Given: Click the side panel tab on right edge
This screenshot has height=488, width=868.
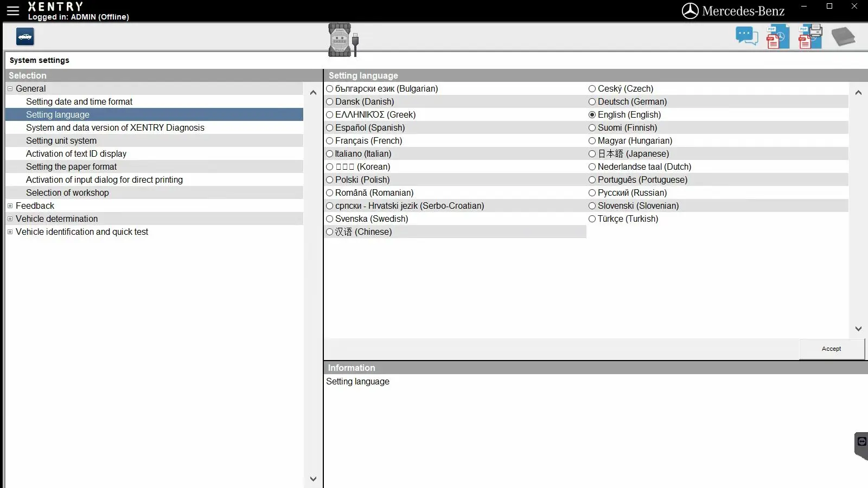Looking at the screenshot, I should click(861, 446).
